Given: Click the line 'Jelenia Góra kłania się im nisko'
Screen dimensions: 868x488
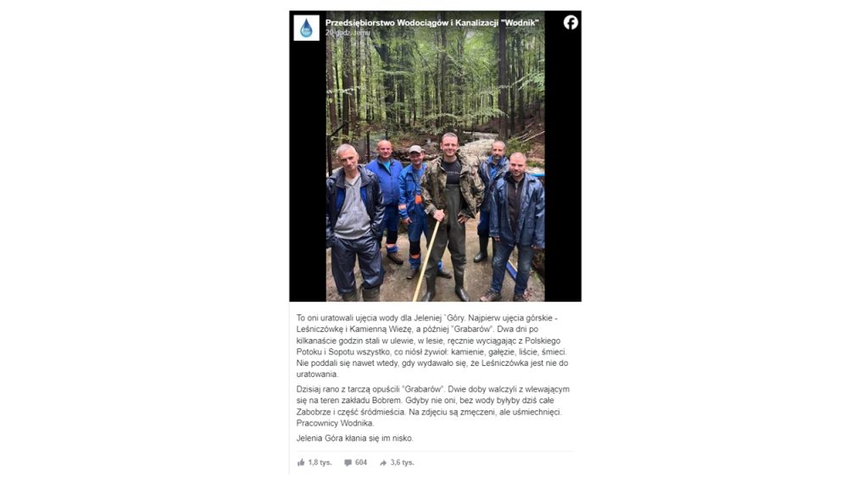Looking at the screenshot, I should 355,438.
